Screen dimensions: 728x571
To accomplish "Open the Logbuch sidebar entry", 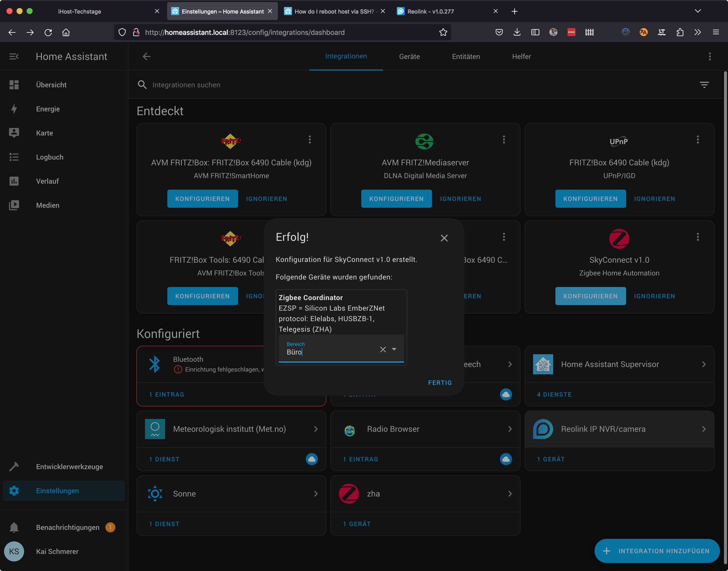I will click(49, 157).
